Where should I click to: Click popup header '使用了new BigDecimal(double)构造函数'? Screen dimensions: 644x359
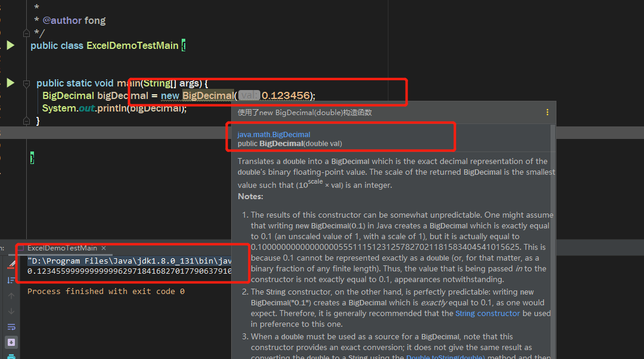coord(304,113)
